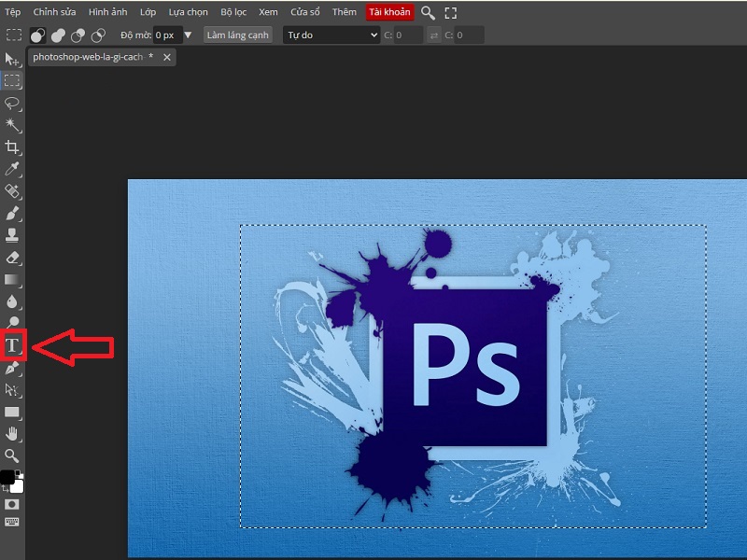The width and height of the screenshot is (747, 560).
Task: Select the Type (T) tool
Action: pos(13,346)
